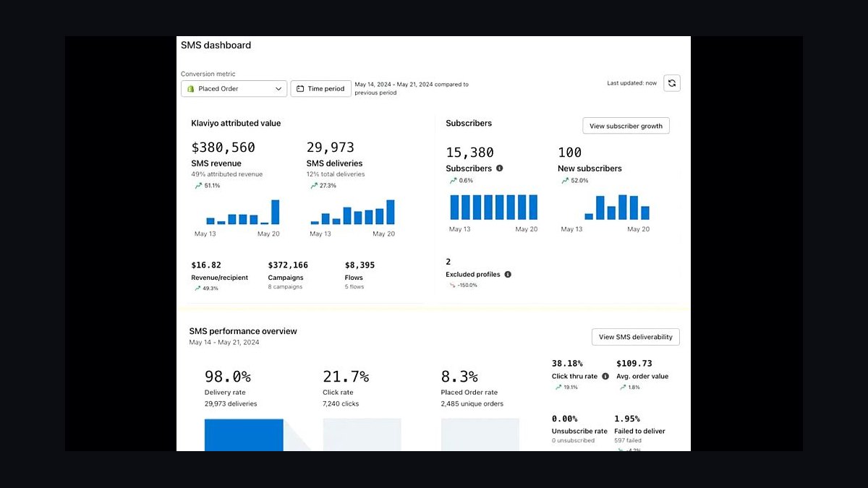The width and height of the screenshot is (868, 488).
Task: Click the 51.1% SMS revenue trend arrow
Action: (198, 186)
